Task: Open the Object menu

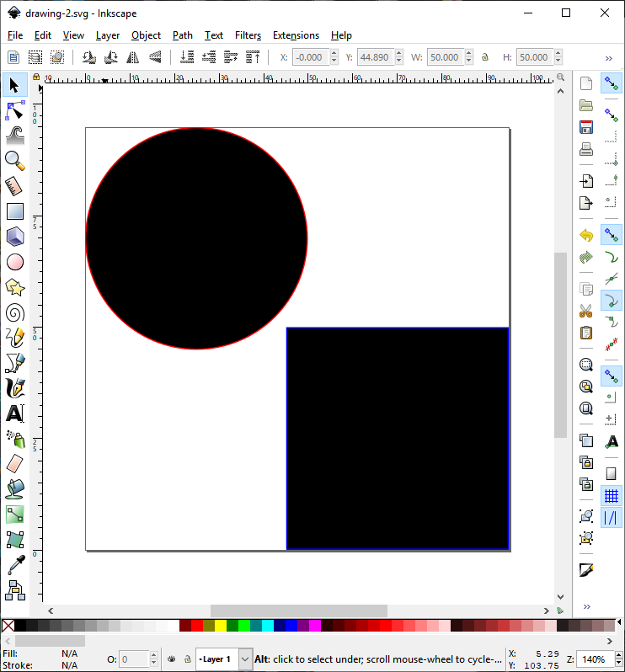Action: 147,35
